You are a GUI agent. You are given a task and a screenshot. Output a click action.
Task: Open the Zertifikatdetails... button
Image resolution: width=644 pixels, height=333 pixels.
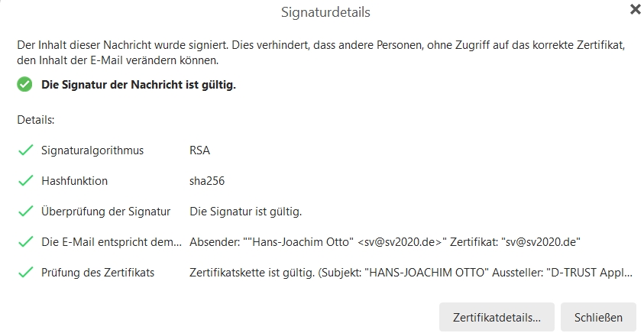coord(497,318)
